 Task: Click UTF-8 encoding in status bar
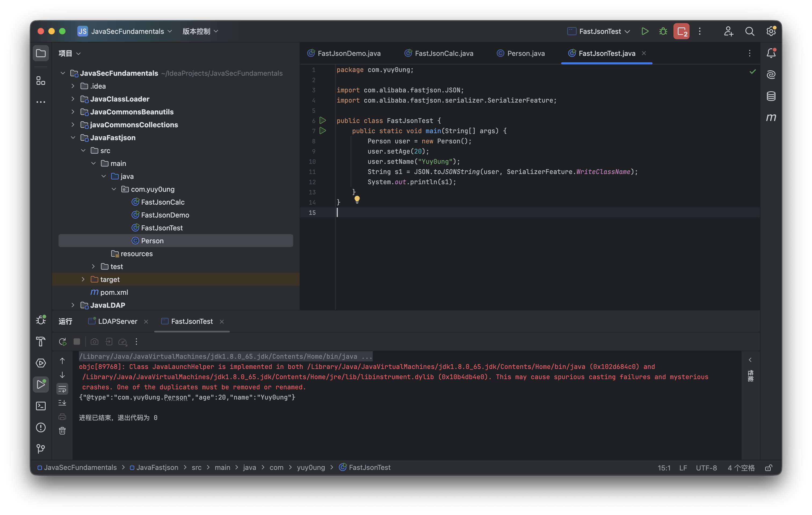click(x=706, y=468)
